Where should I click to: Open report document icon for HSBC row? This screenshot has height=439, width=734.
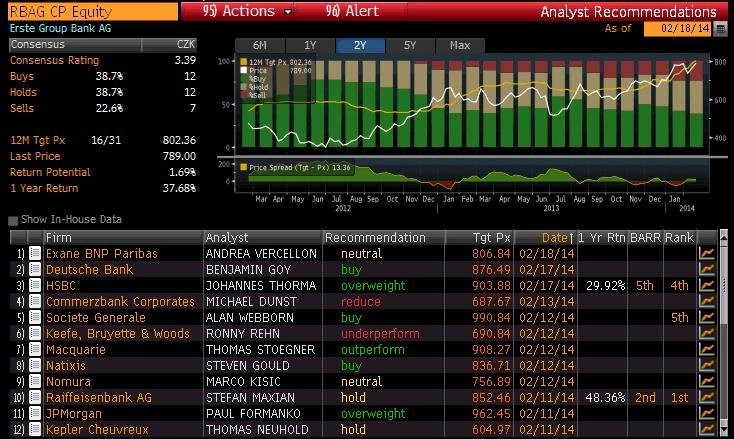coord(35,285)
